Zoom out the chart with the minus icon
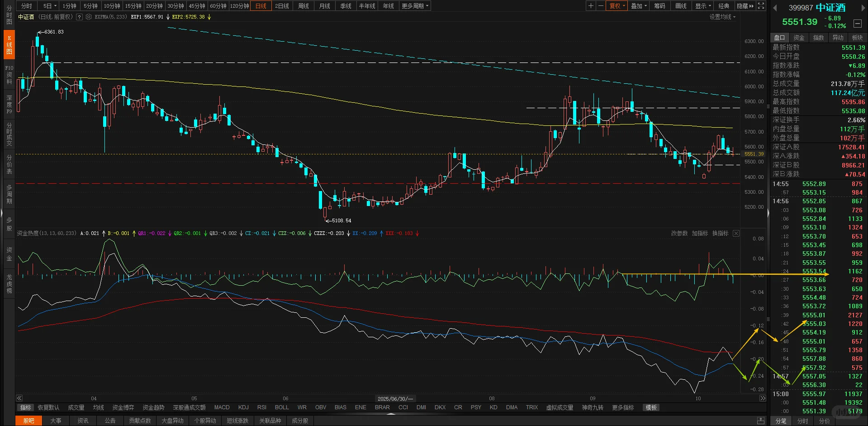The width and height of the screenshot is (868, 426). pos(601,6)
